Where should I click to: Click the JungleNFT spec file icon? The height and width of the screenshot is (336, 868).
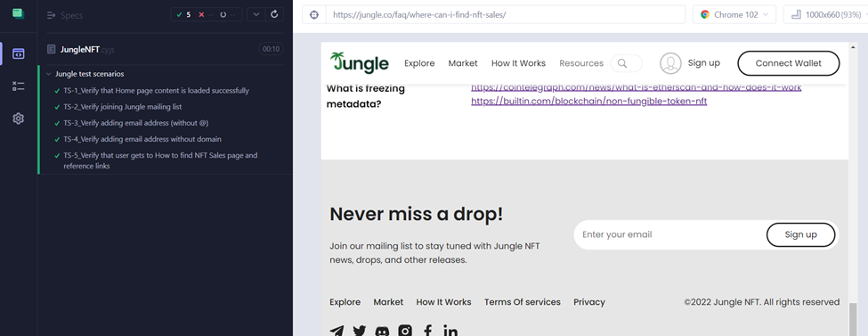tap(52, 49)
